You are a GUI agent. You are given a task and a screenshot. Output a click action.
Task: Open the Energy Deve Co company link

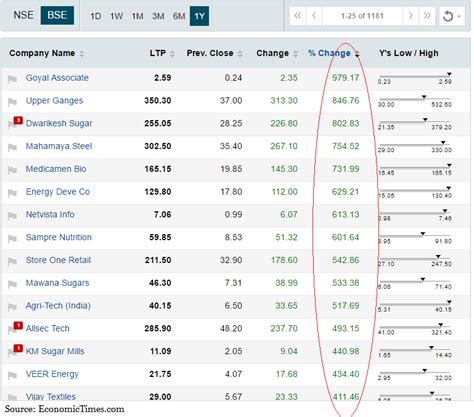tap(58, 192)
